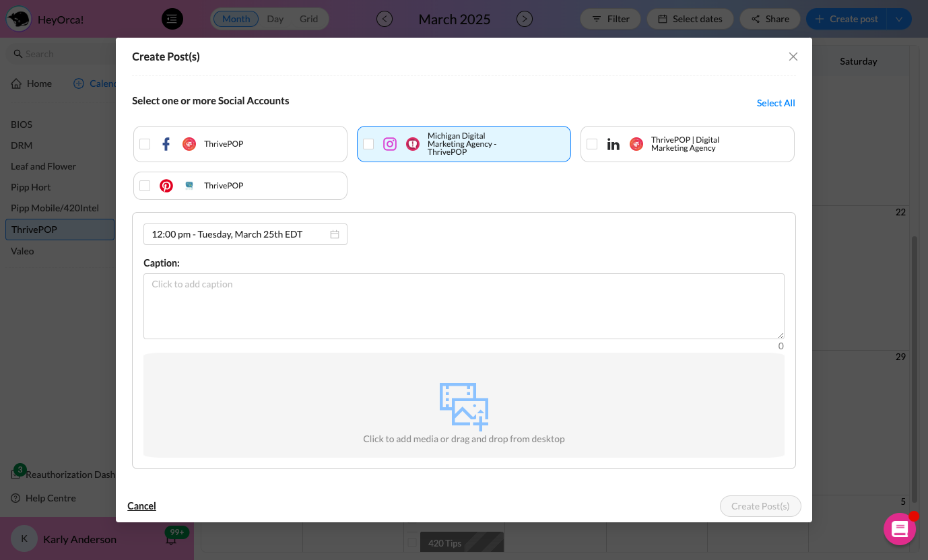
Task: Close the Create Post(s) dialog
Action: point(793,57)
